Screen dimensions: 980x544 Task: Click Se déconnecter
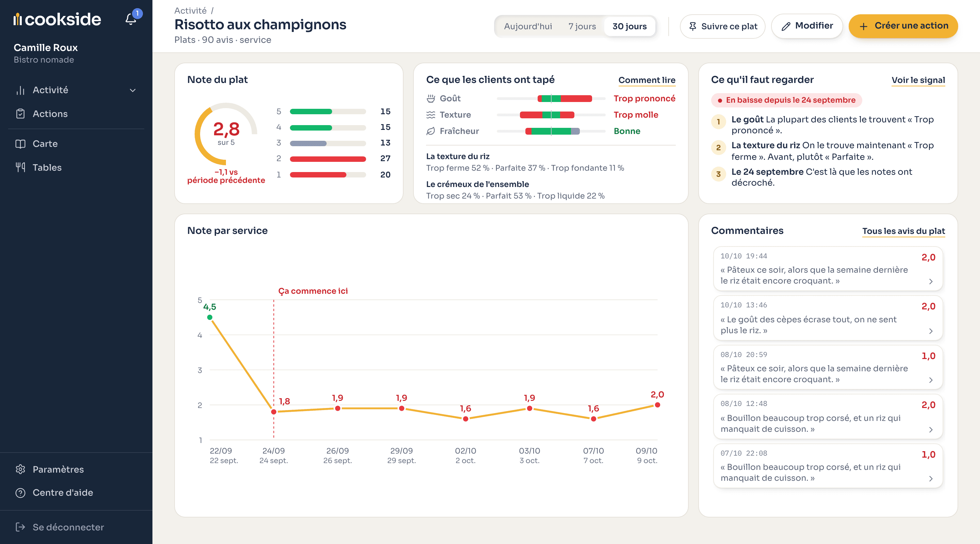coord(76,527)
